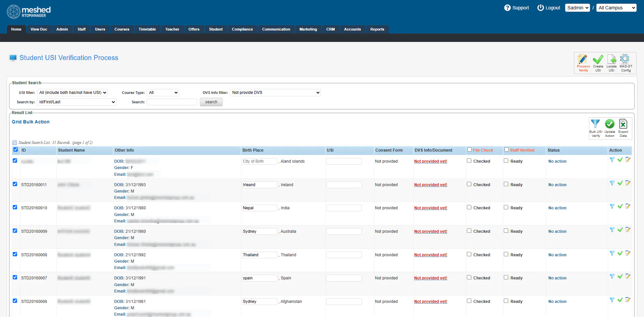Image resolution: width=644 pixels, height=317 pixels.
Task: Click the Support help icon
Action: pos(507,8)
